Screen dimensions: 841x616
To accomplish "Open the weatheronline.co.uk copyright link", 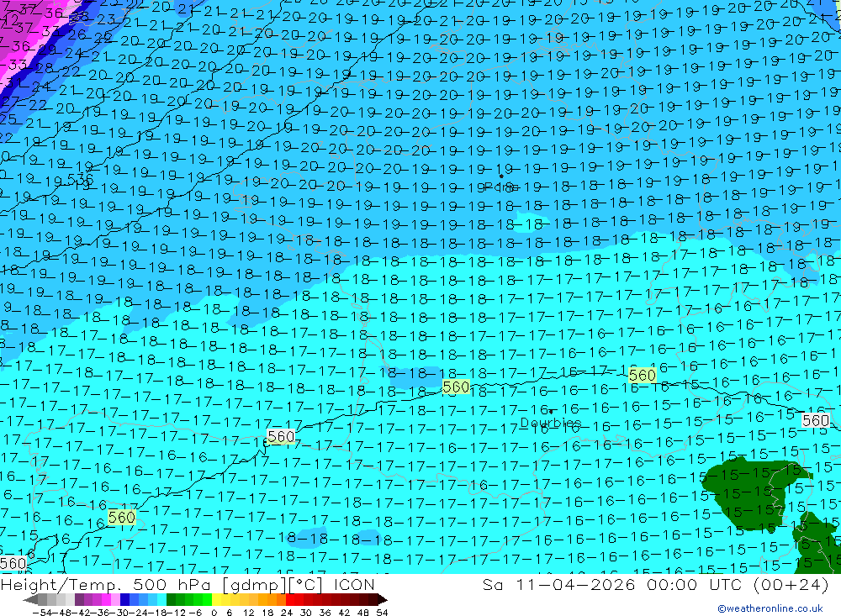I will tap(770, 608).
